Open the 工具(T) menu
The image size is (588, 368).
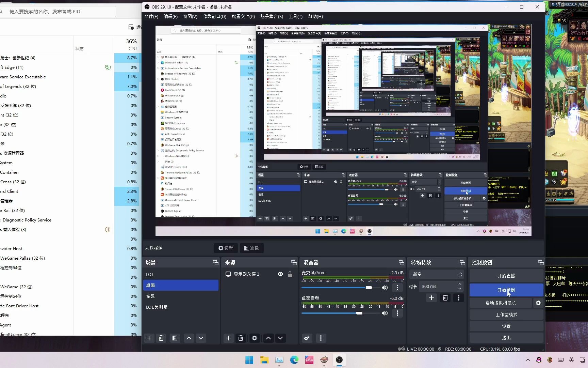296,16
